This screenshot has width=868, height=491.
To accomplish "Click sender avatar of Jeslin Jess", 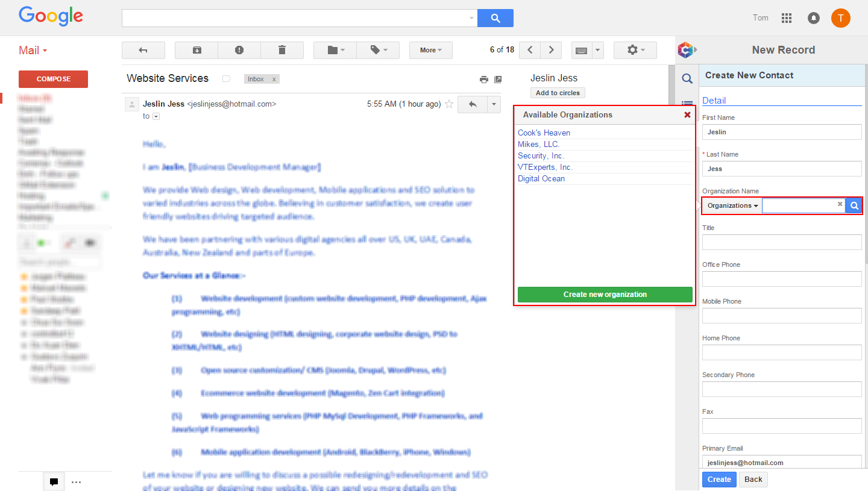I will click(x=131, y=105).
